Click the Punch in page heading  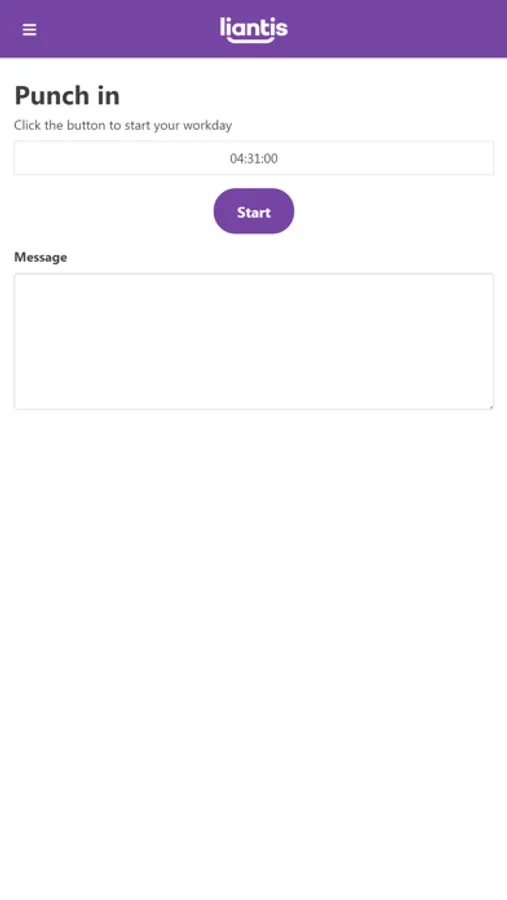(67, 95)
